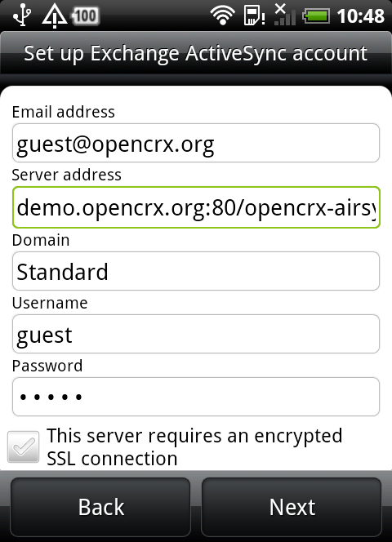This screenshot has height=542, width=392.
Task: Select the Domain field containing Standard
Action: pos(196,271)
